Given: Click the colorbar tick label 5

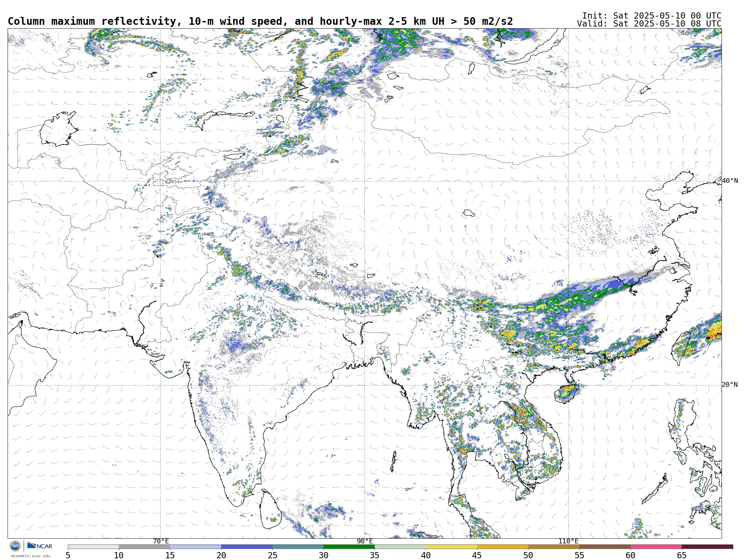Looking at the screenshot, I should point(68,556).
